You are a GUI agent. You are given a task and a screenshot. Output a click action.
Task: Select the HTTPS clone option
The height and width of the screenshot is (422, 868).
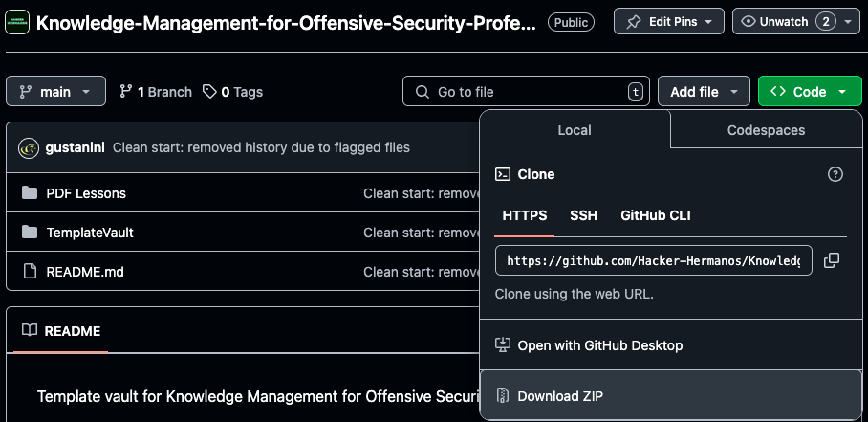[525, 215]
